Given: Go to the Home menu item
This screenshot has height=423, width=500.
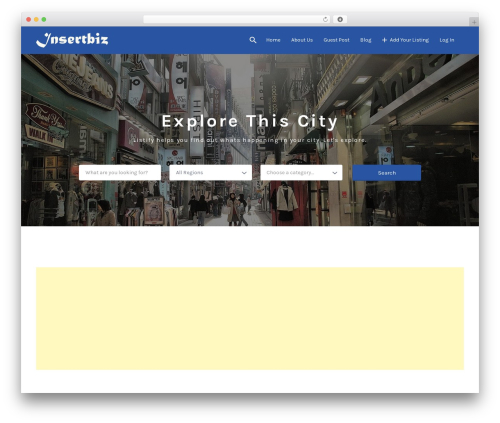Looking at the screenshot, I should [x=273, y=40].
